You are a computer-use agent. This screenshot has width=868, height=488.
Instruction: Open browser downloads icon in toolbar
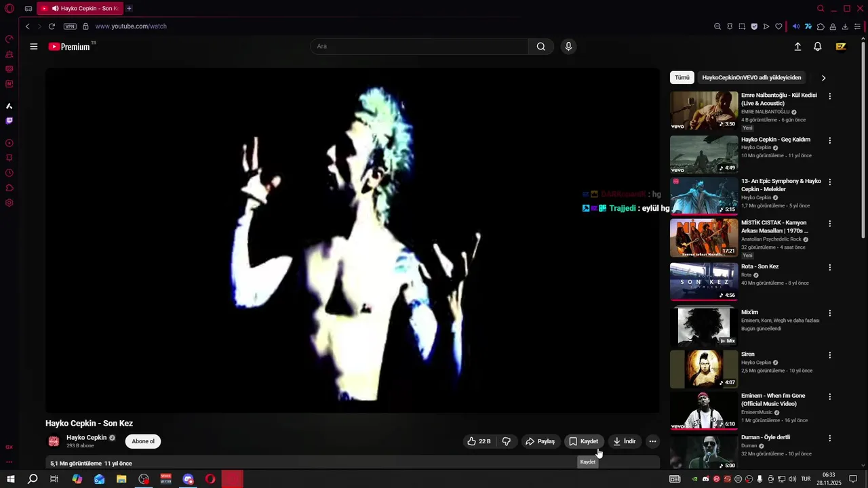click(x=845, y=26)
